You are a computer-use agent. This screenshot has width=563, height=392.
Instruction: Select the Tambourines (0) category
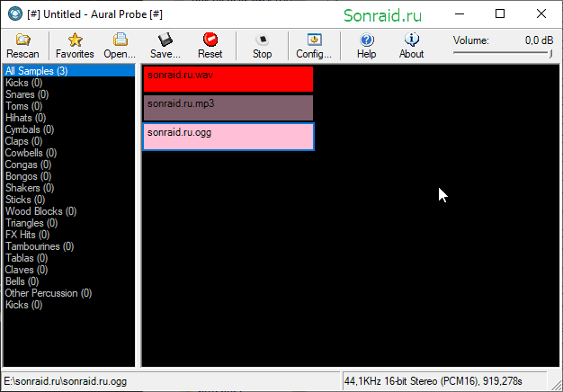coord(69,246)
